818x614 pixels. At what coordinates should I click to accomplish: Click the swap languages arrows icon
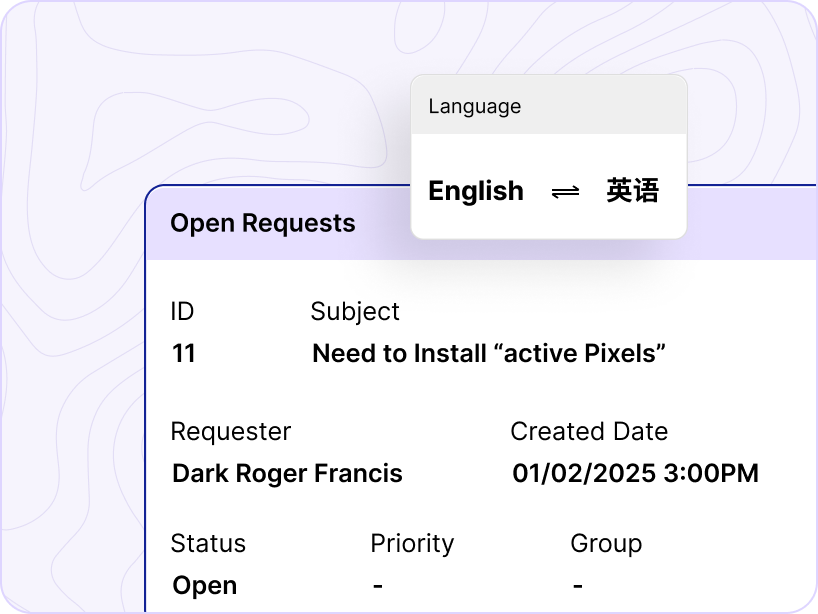coord(565,192)
